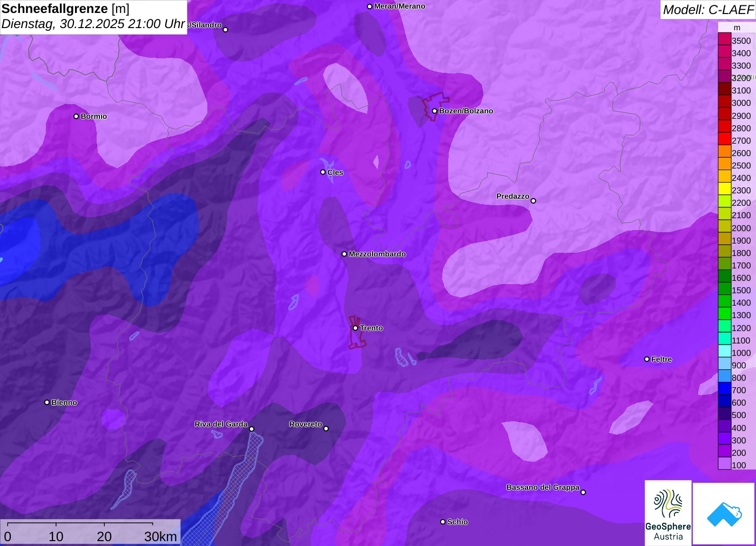The height and width of the screenshot is (546, 756).
Task: Click the Silandro location marker
Action: tap(225, 30)
